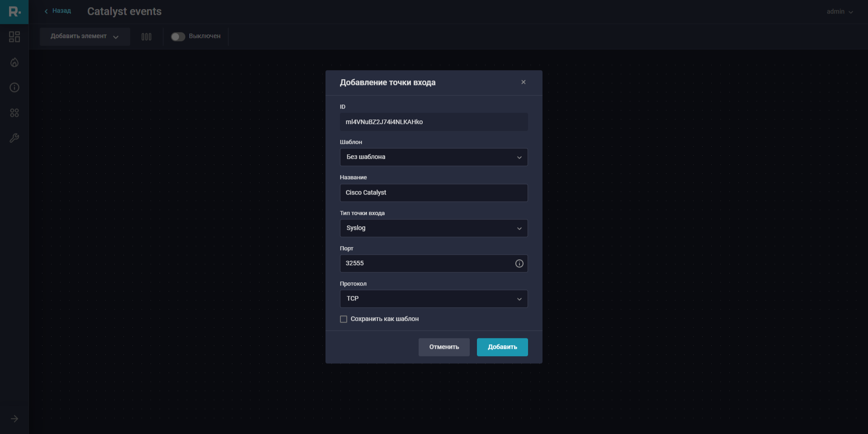Open the Тип точки входа dropdown
This screenshot has height=434, width=868.
coord(434,228)
